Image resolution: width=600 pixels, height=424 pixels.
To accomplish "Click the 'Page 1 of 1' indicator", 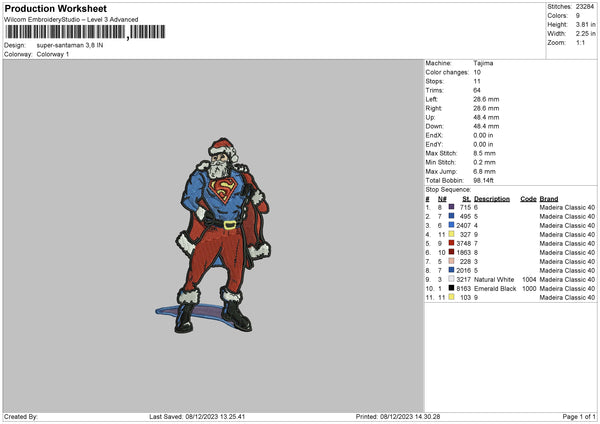I will [x=579, y=417].
